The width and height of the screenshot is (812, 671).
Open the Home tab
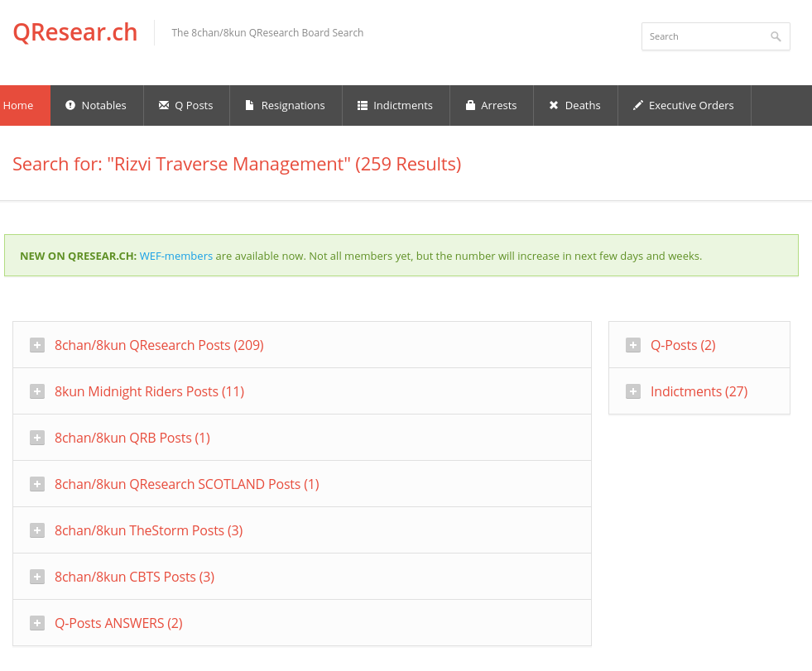pos(25,105)
